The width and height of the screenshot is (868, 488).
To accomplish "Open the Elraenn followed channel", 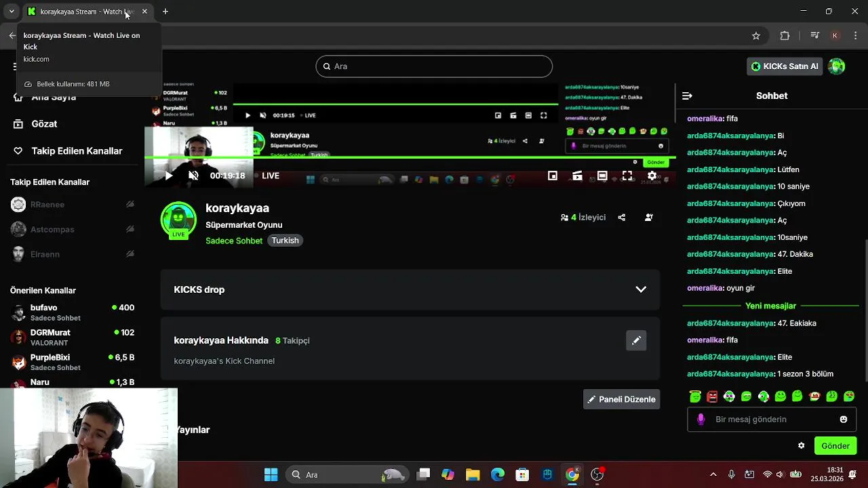I will tap(73, 254).
